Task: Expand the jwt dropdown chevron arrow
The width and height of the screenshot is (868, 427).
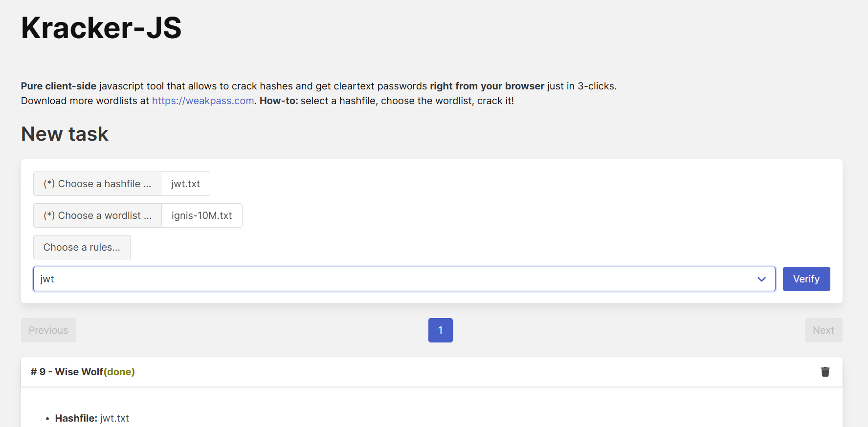Action: point(761,279)
